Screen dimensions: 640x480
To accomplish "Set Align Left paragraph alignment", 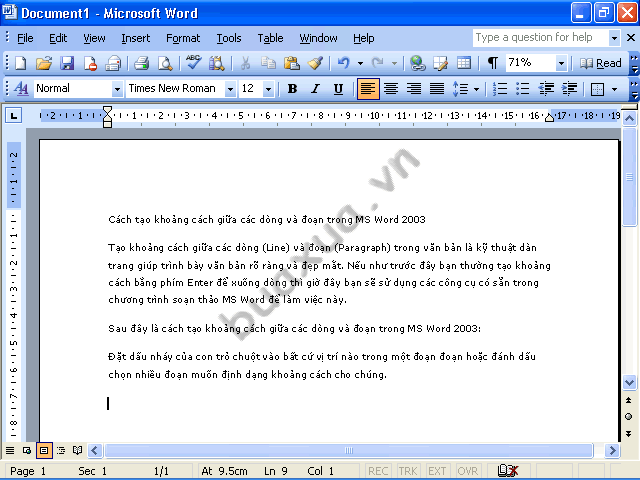I will pyautogui.click(x=368, y=89).
